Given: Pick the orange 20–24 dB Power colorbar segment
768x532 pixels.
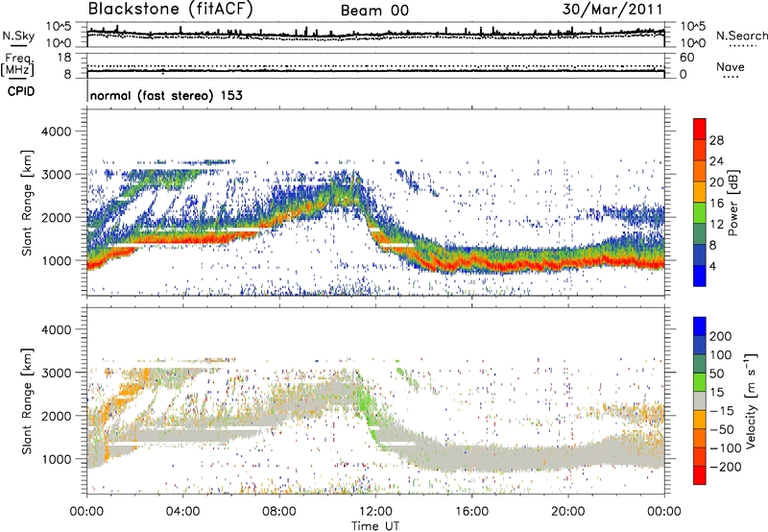Looking at the screenshot, I should pyautogui.click(x=700, y=171).
